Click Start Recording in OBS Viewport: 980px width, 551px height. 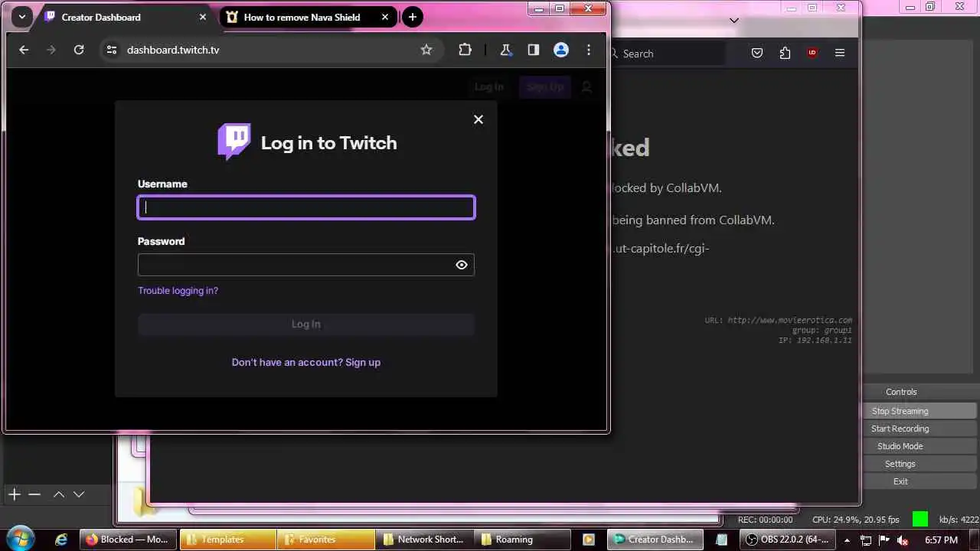tap(900, 429)
